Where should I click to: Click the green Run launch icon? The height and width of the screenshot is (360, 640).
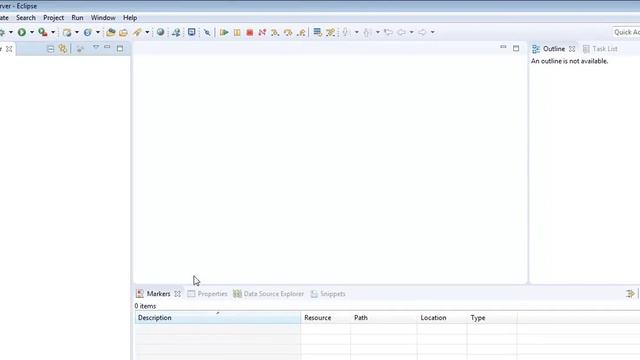click(22, 32)
